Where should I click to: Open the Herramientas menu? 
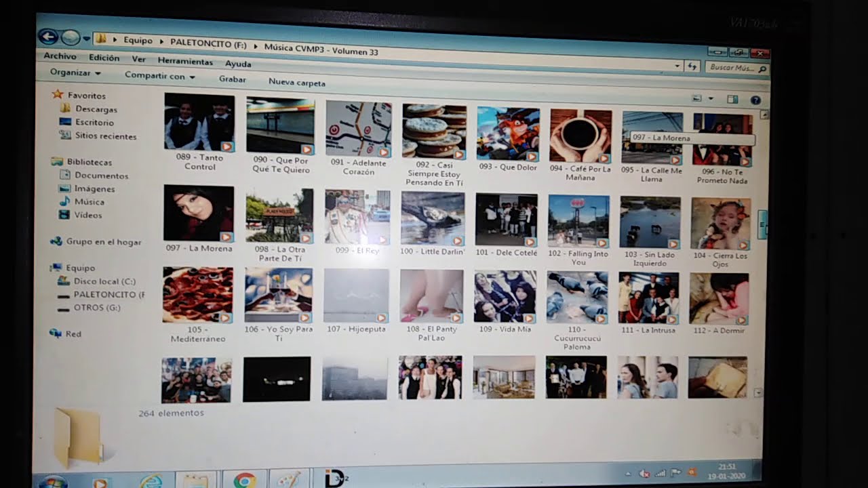[x=185, y=62]
